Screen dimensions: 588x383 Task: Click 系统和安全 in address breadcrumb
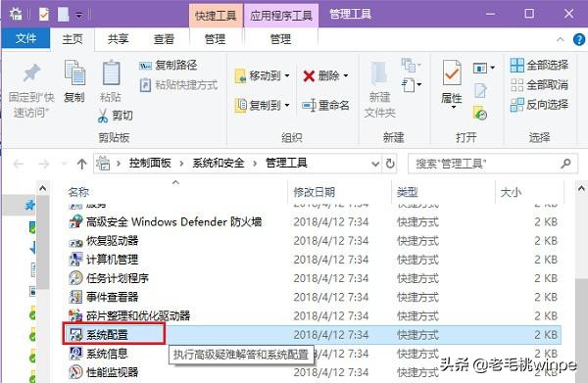[219, 163]
